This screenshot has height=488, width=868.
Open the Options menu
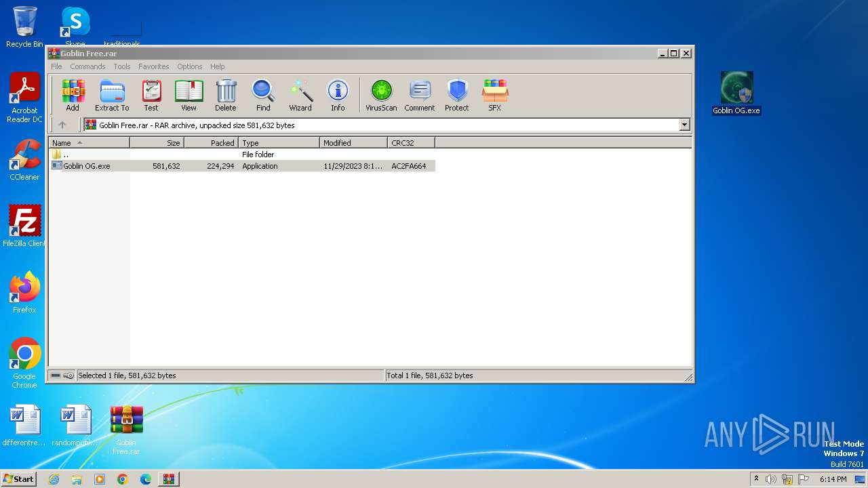[190, 66]
